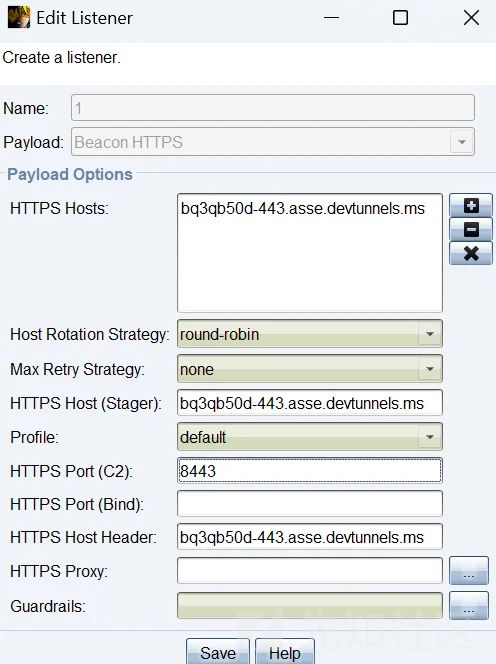Open HTTPS Proxy settings ellipsis button

tap(468, 571)
